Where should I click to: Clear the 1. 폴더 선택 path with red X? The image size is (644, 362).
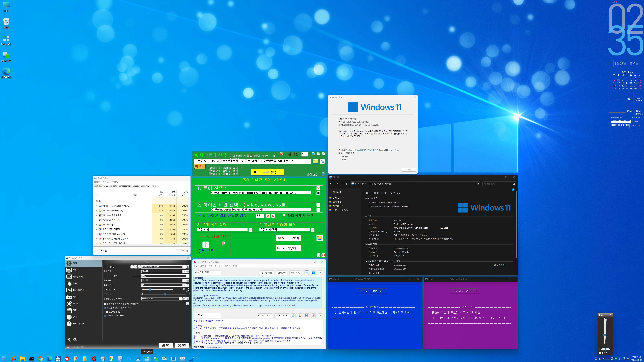click(318, 188)
